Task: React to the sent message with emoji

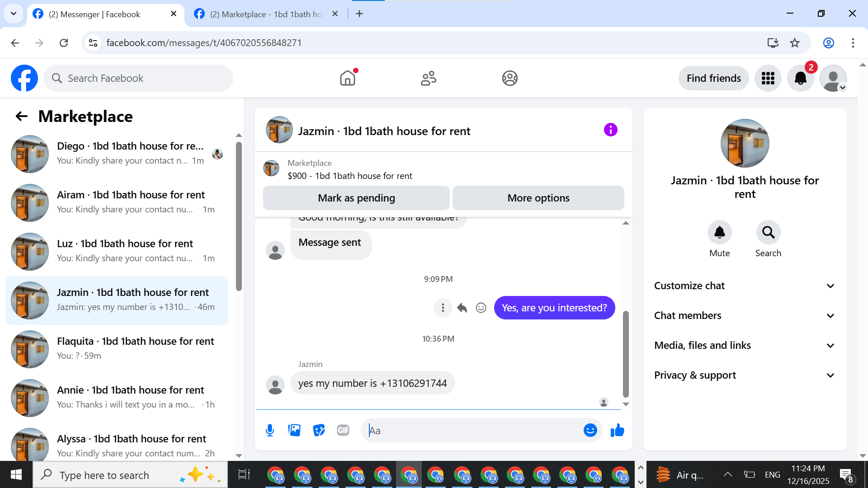Action: point(481,308)
